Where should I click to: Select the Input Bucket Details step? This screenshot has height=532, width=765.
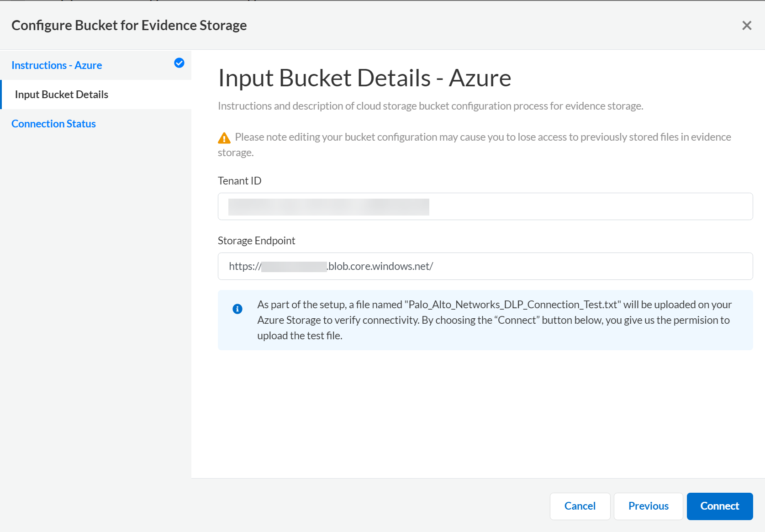tap(62, 95)
